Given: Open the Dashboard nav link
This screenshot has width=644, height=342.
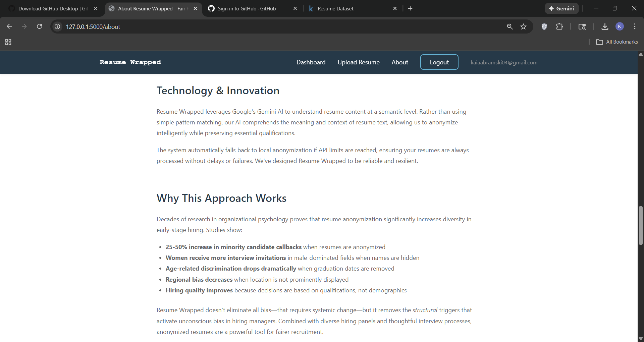Looking at the screenshot, I should [x=311, y=62].
